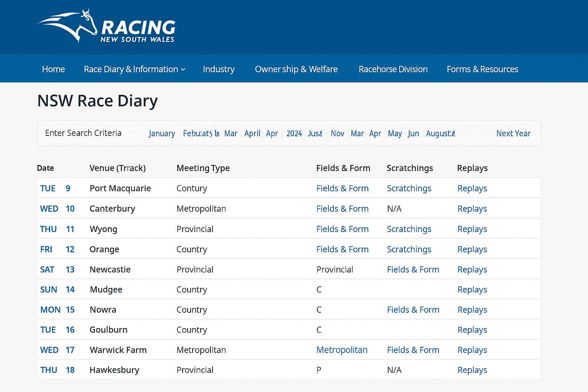View Replays for Nowra
Image resolution: width=588 pixels, height=392 pixels.
point(472,310)
